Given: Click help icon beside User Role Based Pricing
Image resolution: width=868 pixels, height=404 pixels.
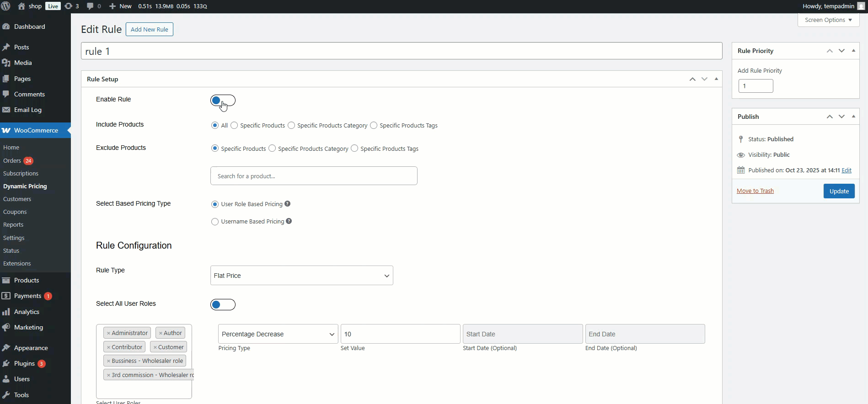Looking at the screenshot, I should point(287,204).
